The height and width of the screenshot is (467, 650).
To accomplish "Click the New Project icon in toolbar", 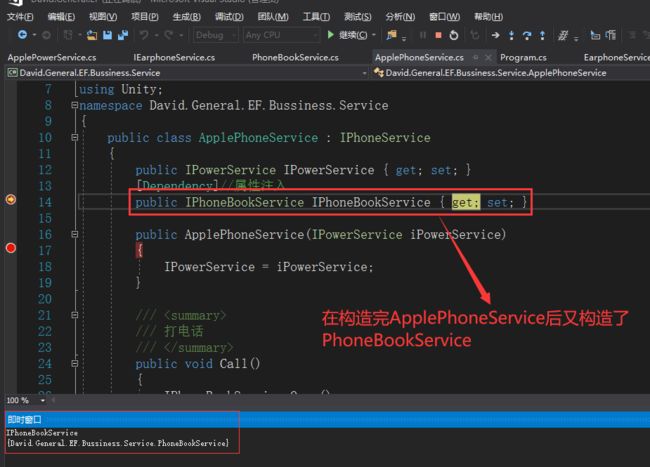I will [68, 35].
